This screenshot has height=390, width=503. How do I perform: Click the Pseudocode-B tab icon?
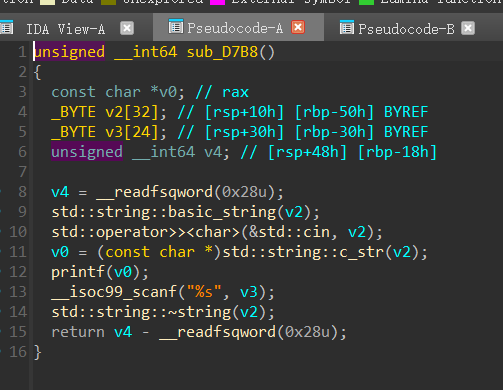347,27
